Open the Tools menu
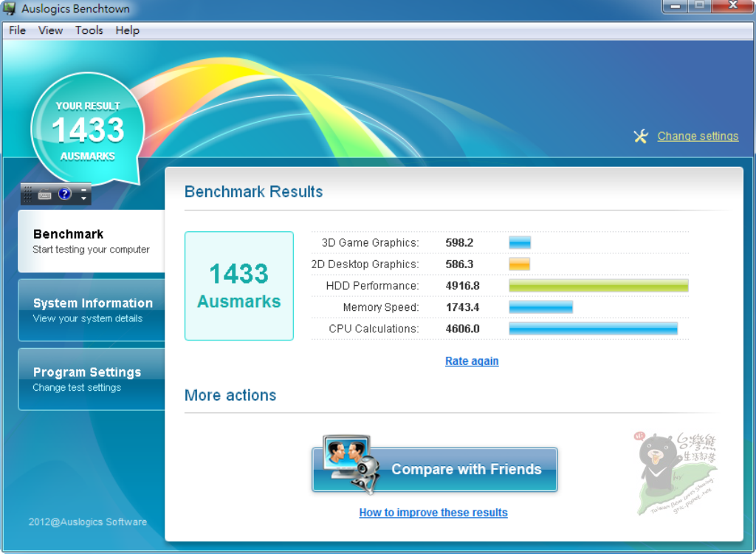The width and height of the screenshot is (756, 554). point(89,30)
